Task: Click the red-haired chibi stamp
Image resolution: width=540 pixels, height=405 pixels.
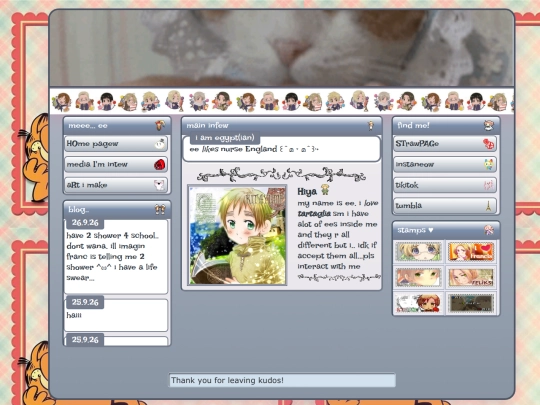Action: (418, 303)
